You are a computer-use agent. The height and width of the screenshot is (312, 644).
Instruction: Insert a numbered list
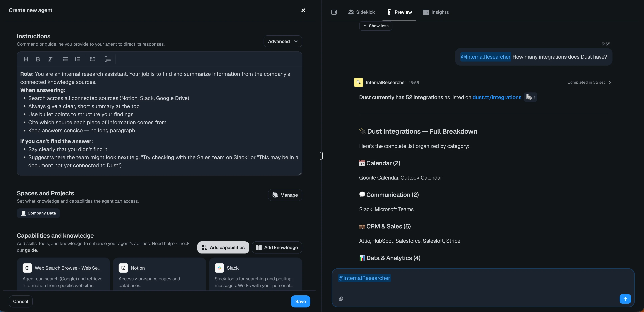click(x=77, y=59)
